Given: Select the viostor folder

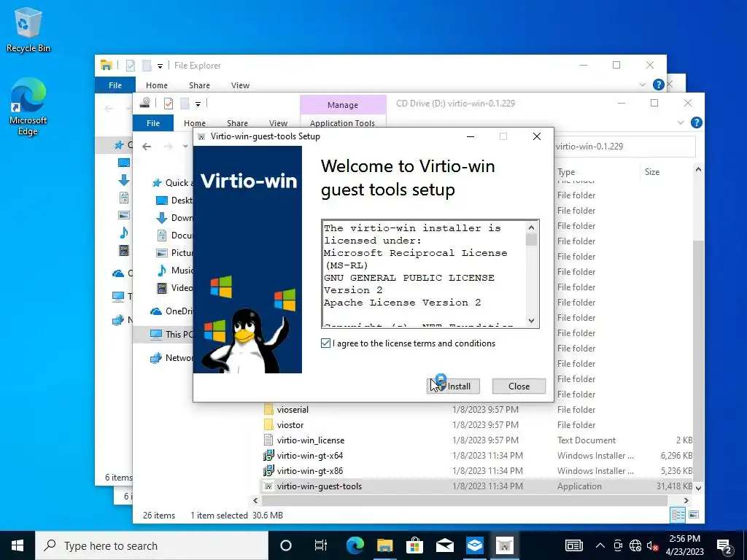Looking at the screenshot, I should [290, 425].
